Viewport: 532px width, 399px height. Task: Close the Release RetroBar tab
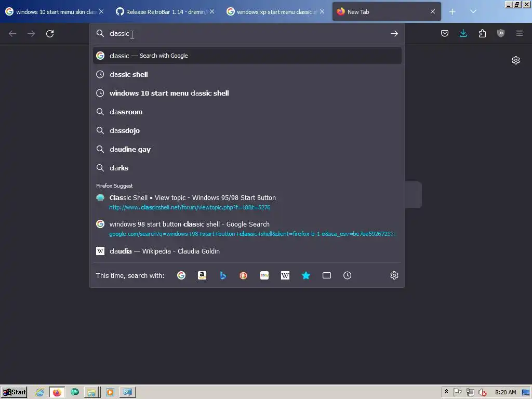212,12
